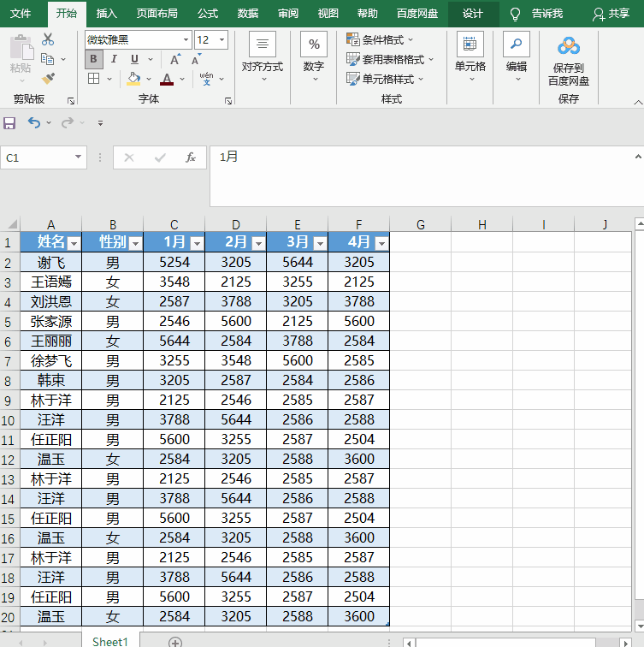Open clipboard pane dialog launcher

(x=71, y=100)
